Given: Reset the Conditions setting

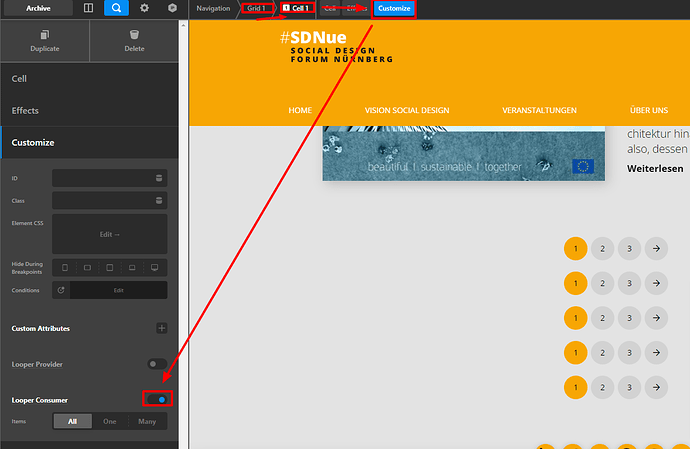Looking at the screenshot, I should coord(61,290).
